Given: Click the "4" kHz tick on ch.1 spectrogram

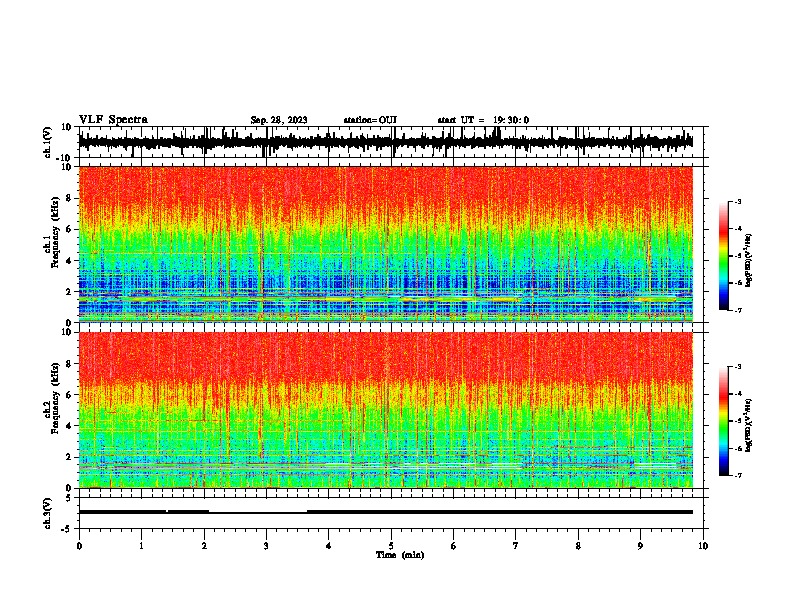Looking at the screenshot, I should 69,261.
